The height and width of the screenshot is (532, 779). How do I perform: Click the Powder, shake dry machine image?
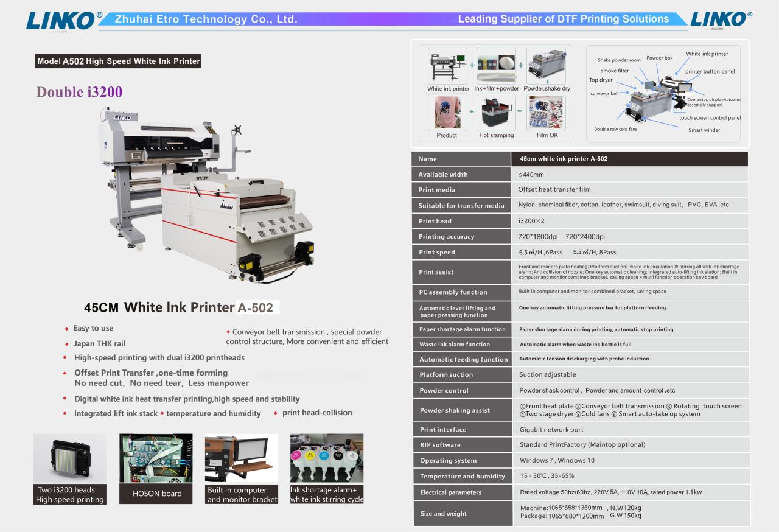point(546,66)
